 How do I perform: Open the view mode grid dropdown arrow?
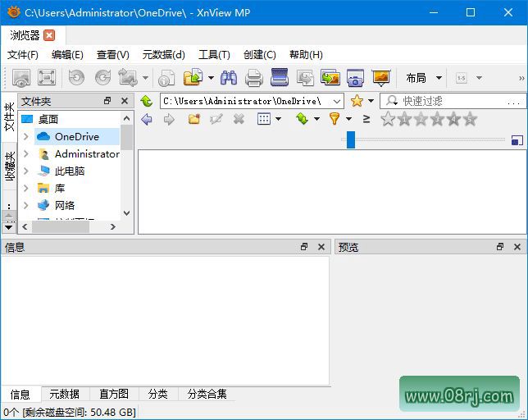279,119
